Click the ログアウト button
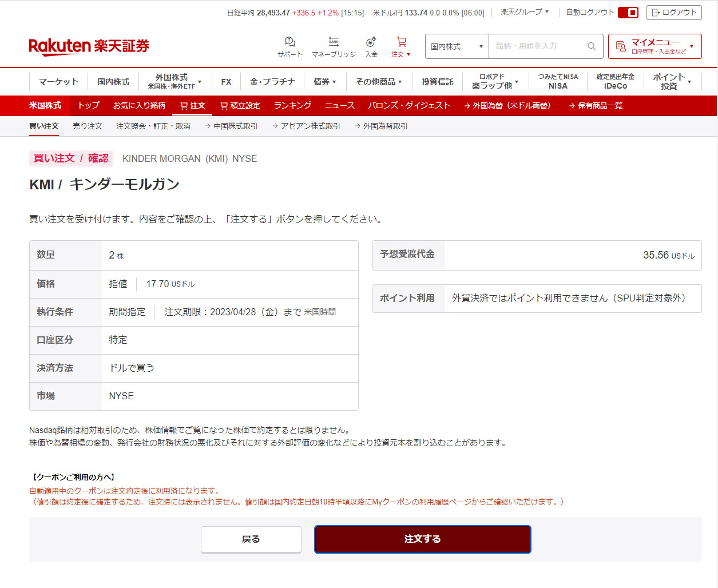The width and height of the screenshot is (718, 588). tap(673, 13)
